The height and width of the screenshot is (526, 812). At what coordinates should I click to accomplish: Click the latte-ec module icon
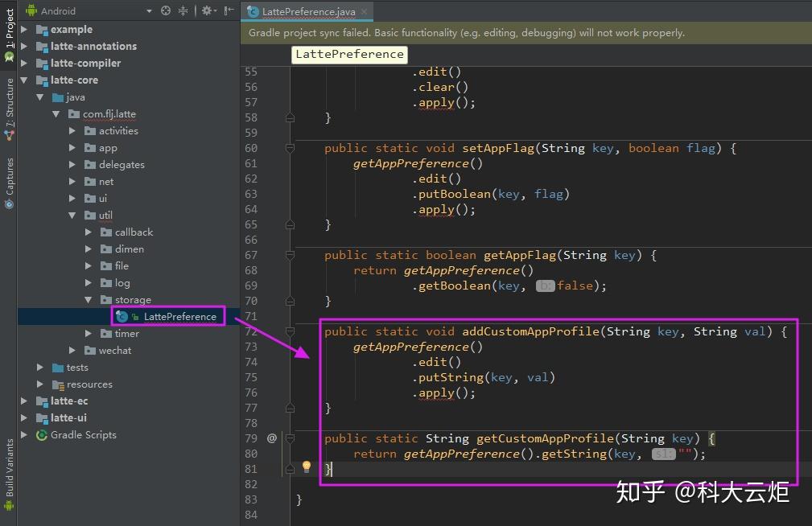tap(42, 401)
